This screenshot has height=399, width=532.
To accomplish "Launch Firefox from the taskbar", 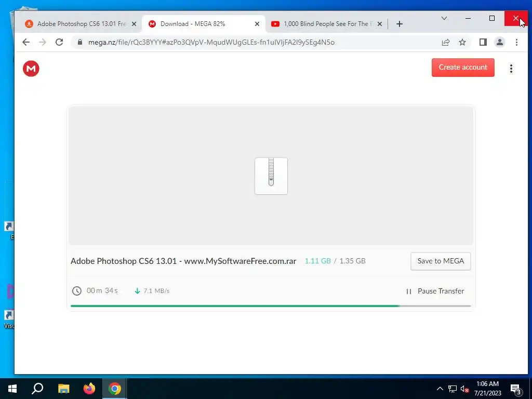I will [x=89, y=389].
